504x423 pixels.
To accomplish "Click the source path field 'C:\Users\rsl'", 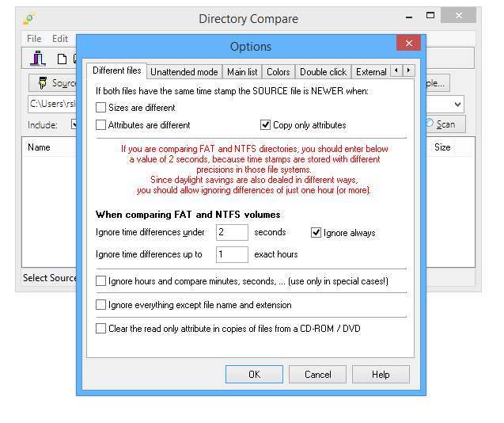I will (x=52, y=104).
